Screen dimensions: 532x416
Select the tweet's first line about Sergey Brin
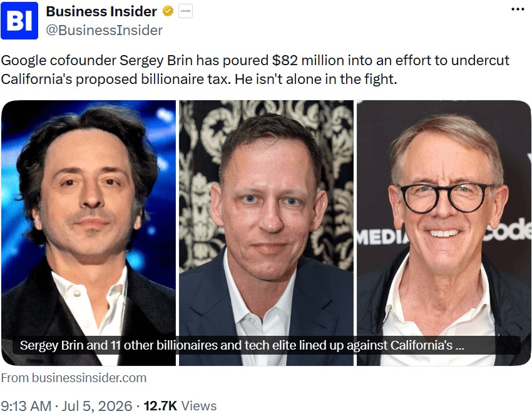pos(255,61)
